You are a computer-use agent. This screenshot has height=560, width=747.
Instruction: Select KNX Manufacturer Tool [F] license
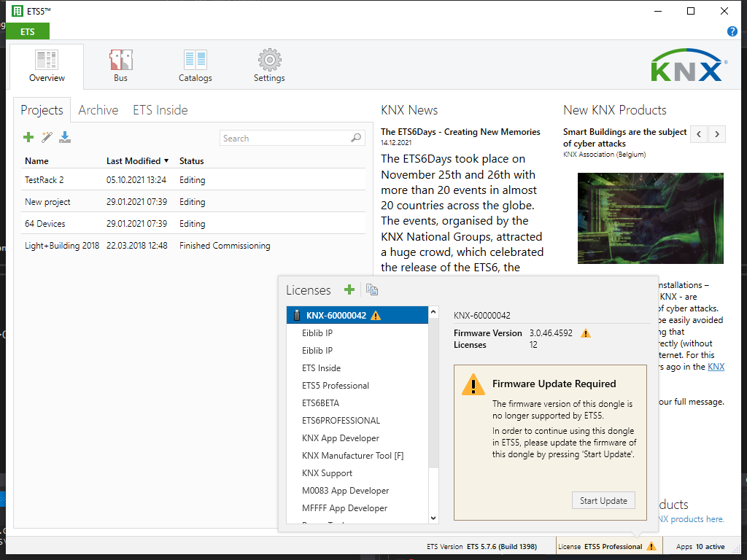357,456
